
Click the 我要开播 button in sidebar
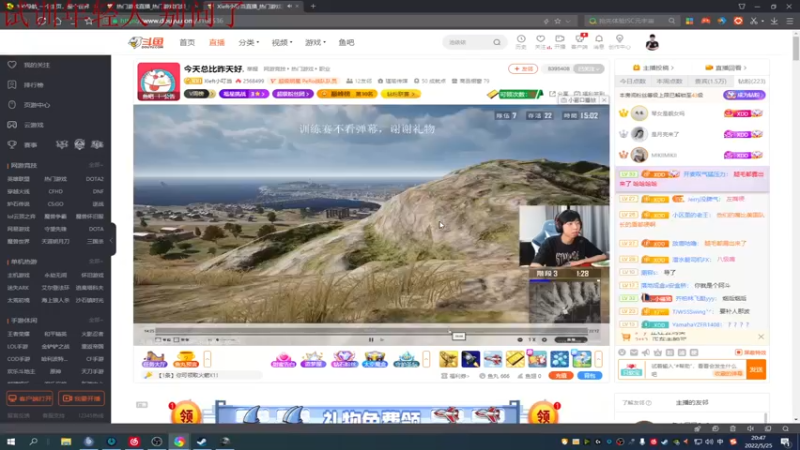82,398
